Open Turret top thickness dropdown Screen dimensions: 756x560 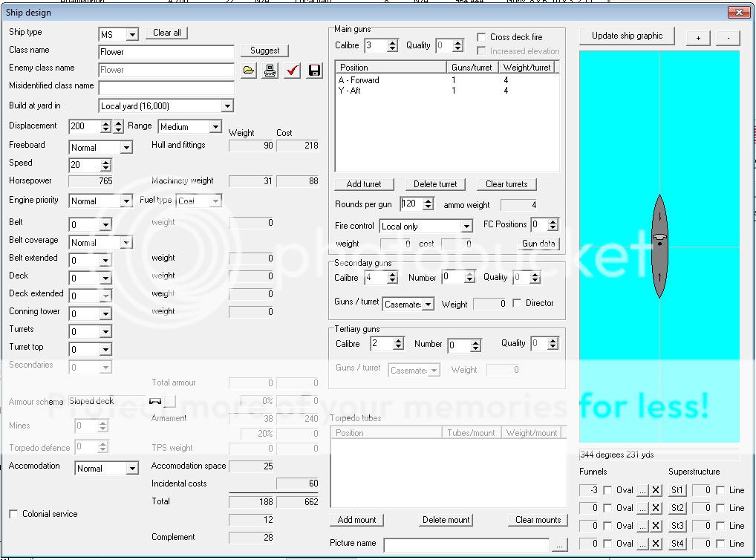tap(105, 349)
